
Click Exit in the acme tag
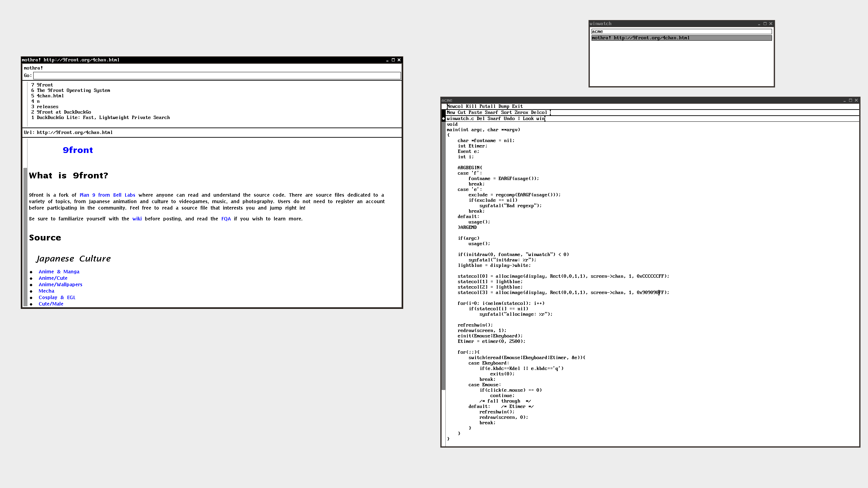tap(517, 106)
